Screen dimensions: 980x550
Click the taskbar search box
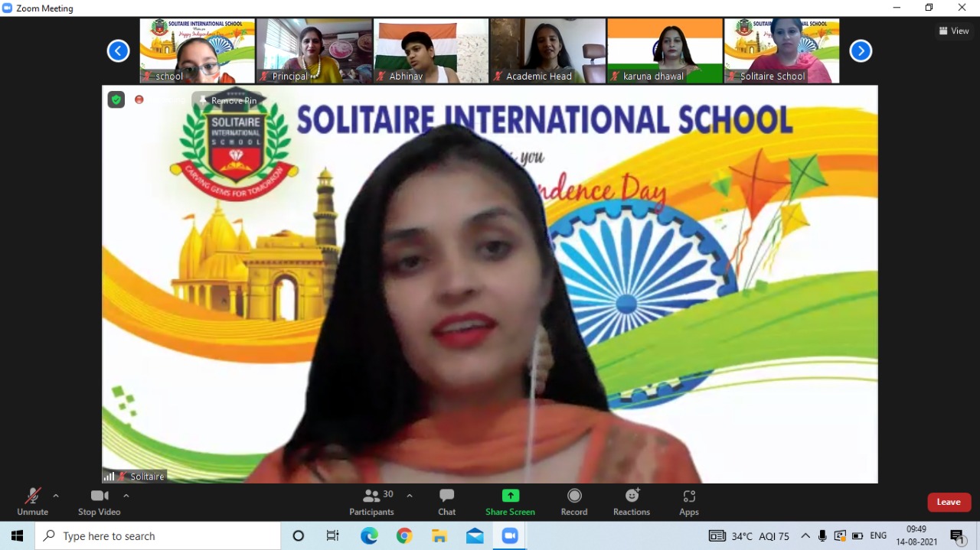click(x=158, y=536)
